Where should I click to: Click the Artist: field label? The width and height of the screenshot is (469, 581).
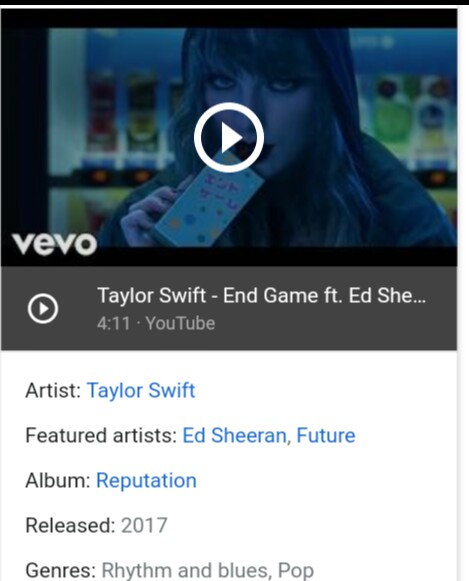[x=53, y=391]
